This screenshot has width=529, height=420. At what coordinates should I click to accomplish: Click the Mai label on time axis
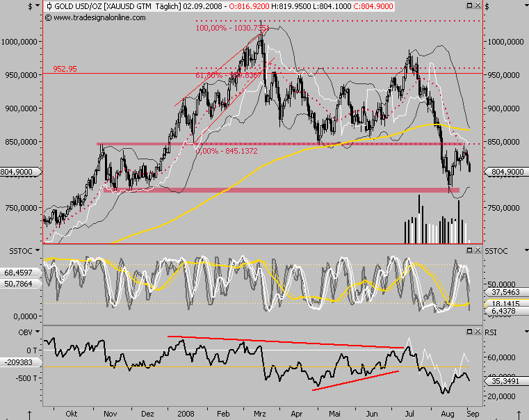click(334, 414)
